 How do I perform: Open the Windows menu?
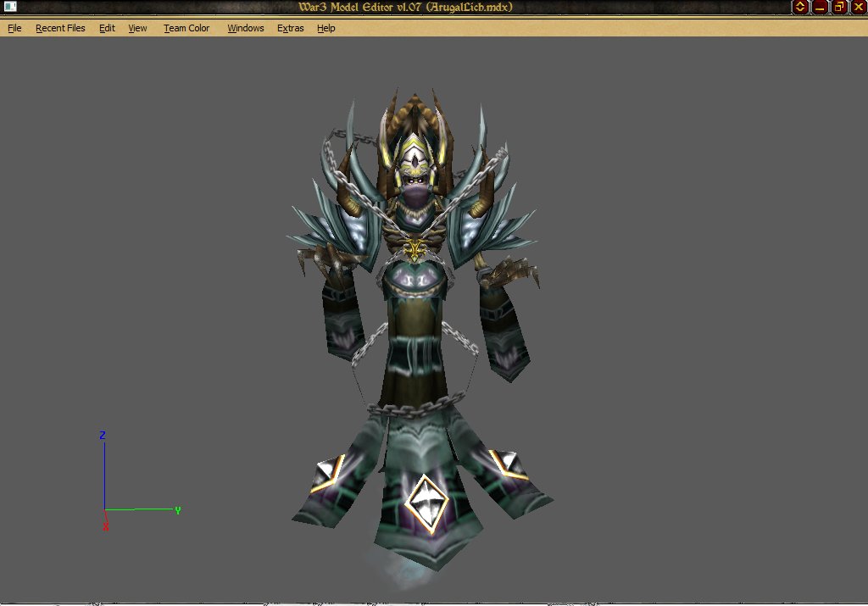point(245,28)
